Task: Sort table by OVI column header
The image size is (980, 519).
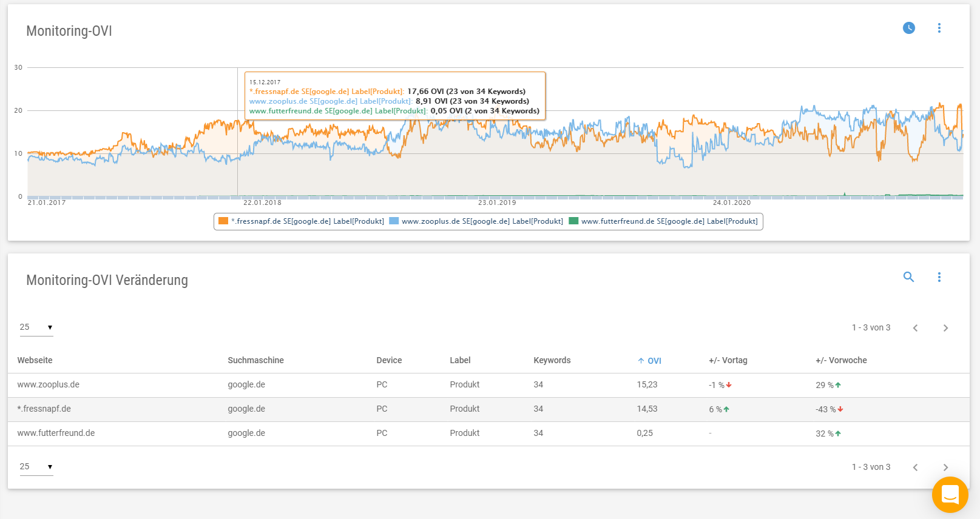Action: [x=649, y=361]
